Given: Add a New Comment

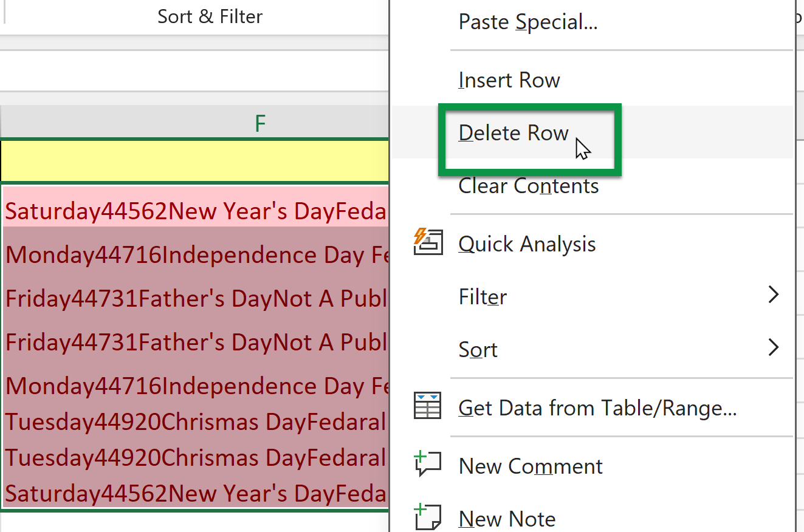Looking at the screenshot, I should click(531, 466).
